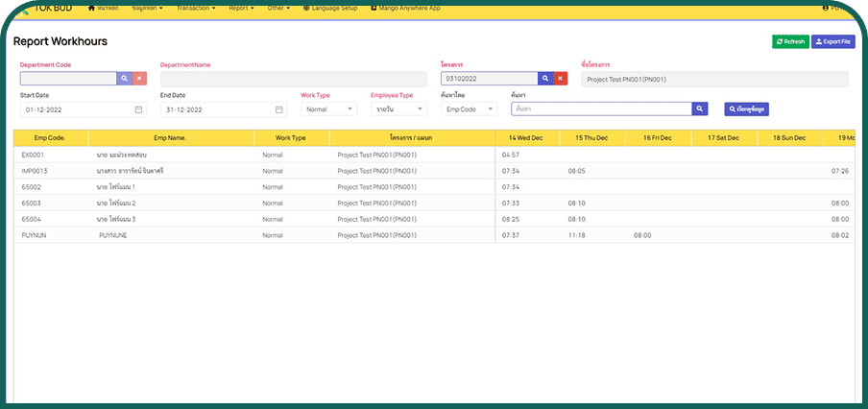Click the project code search magnifier icon
Screen dimensions: 868x409
[544, 79]
